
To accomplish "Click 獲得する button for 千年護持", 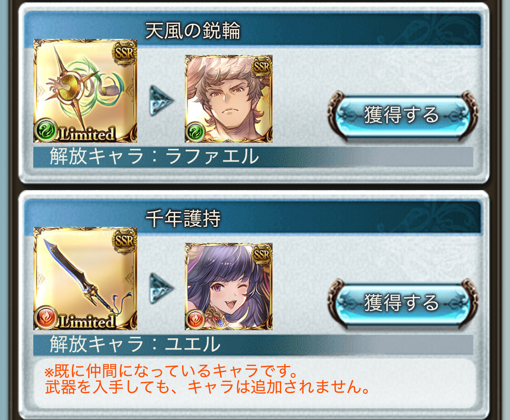I will point(402,303).
